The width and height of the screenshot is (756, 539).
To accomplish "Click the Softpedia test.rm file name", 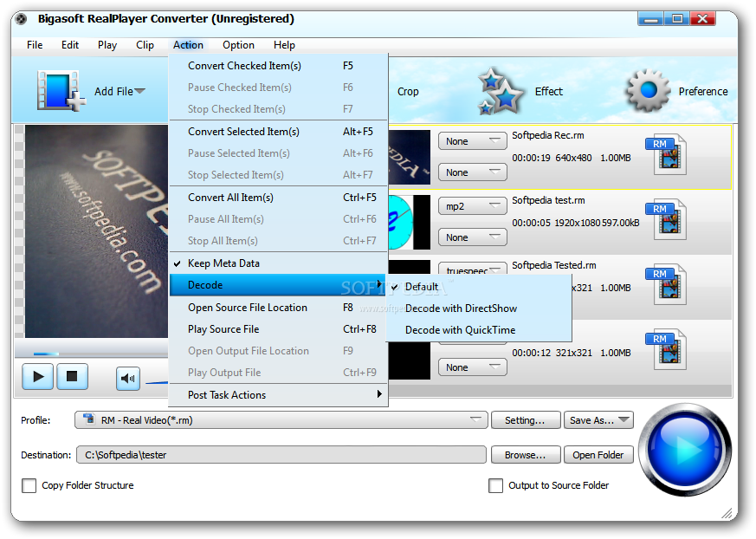I will (x=548, y=200).
